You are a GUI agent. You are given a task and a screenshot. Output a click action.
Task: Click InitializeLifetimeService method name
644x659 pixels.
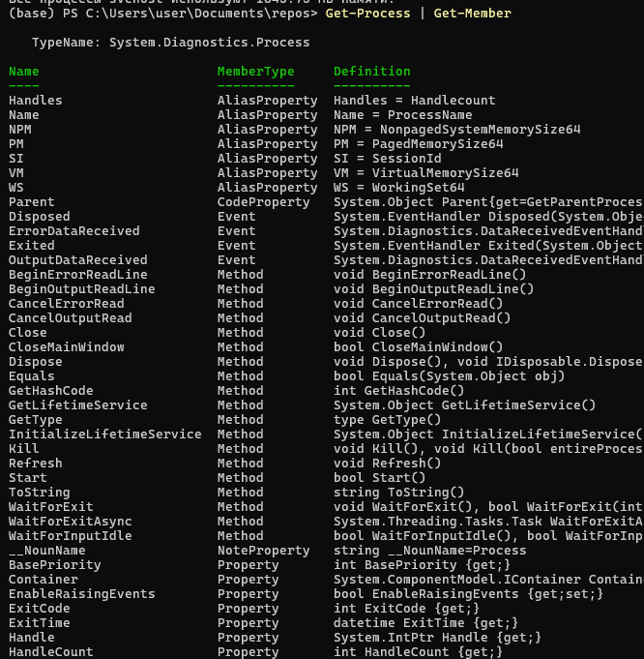coord(104,434)
